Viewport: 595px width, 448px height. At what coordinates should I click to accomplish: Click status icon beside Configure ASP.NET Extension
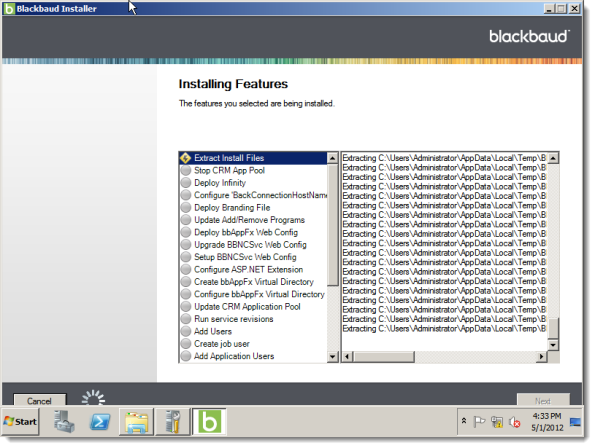(186, 269)
